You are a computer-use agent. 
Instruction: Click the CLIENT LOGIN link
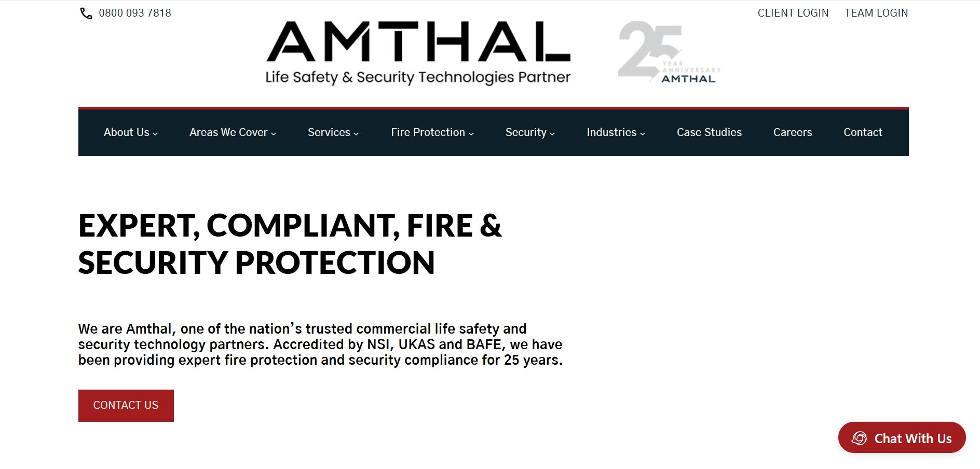(793, 12)
